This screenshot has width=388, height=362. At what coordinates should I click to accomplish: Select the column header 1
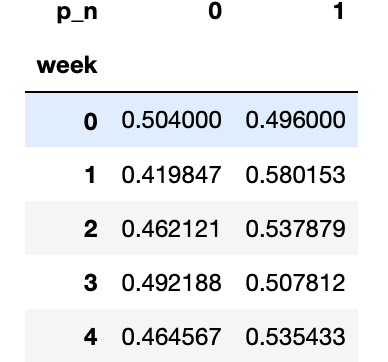[x=339, y=11]
